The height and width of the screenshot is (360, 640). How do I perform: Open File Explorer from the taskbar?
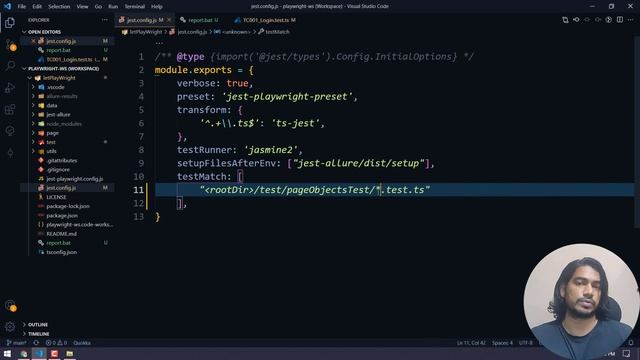[x=70, y=353]
